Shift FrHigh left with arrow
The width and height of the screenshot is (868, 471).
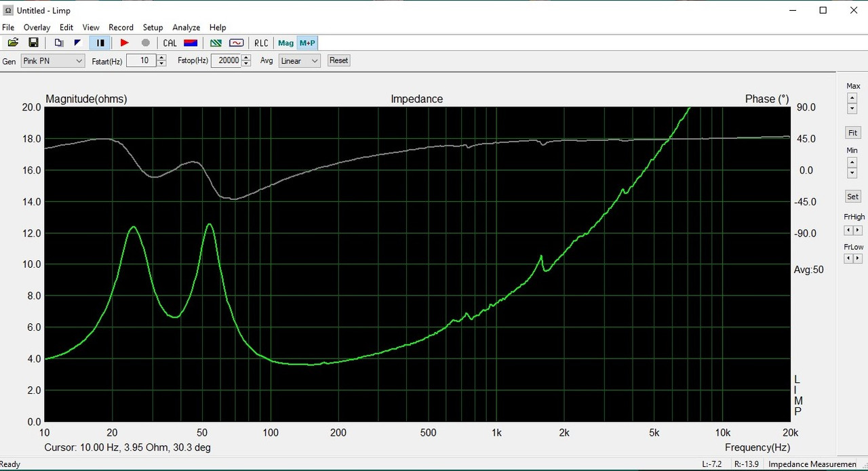click(848, 230)
